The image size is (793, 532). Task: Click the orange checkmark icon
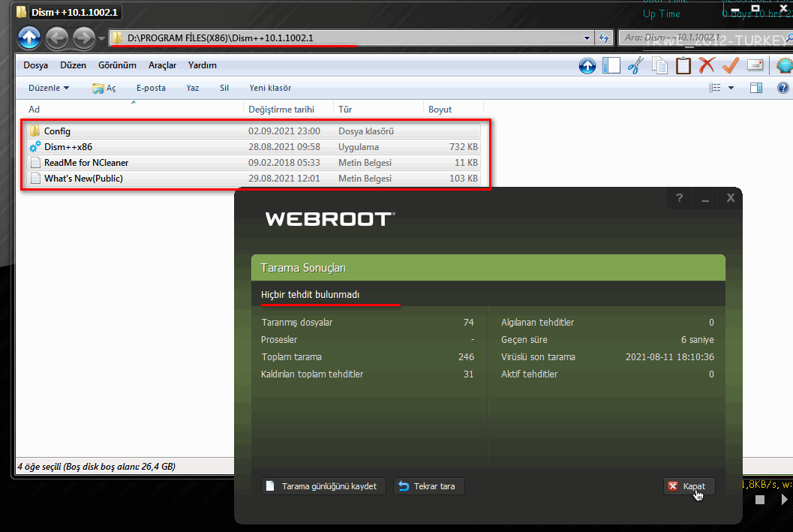[731, 65]
